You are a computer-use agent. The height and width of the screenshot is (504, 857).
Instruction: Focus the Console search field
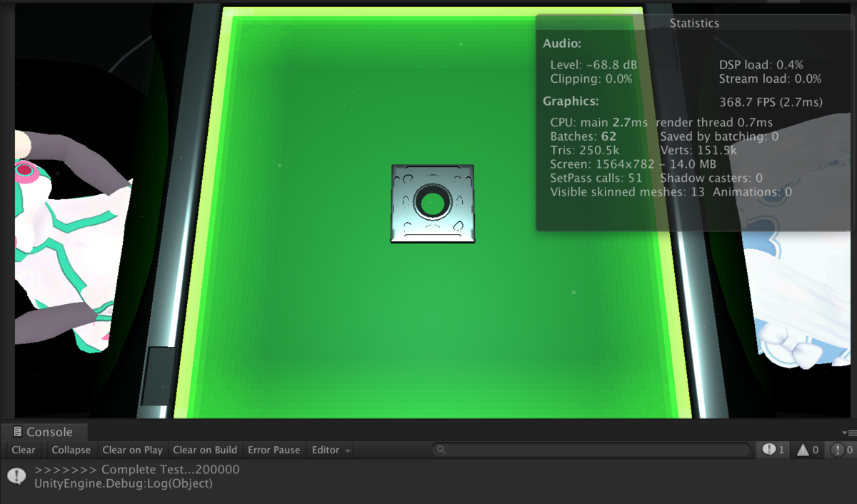591,450
